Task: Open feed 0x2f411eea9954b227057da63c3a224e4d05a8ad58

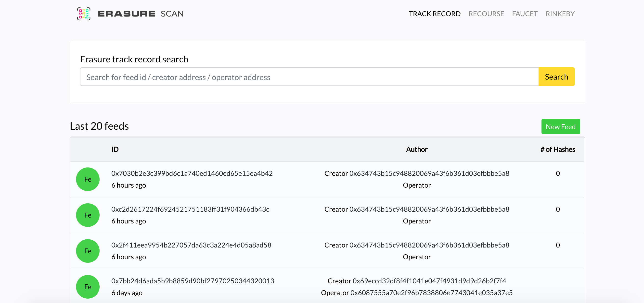Action: [191, 245]
